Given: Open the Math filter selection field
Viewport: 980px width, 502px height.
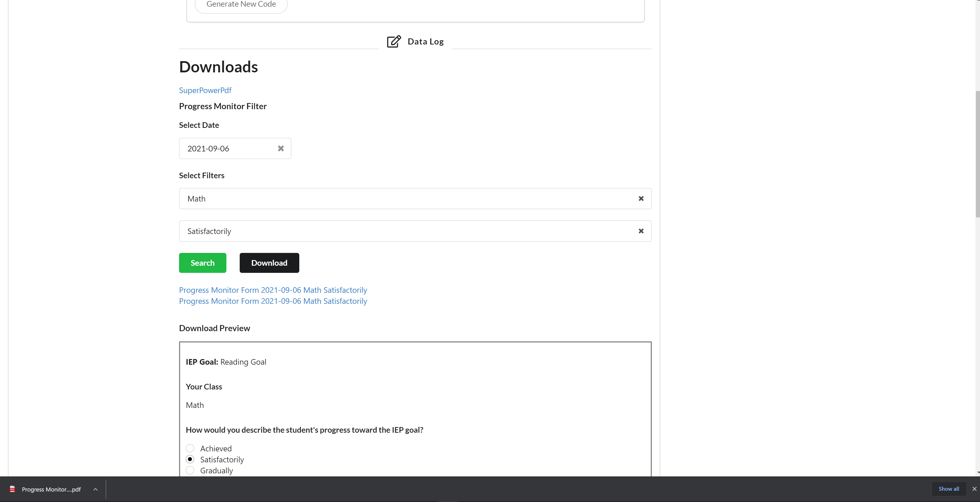Looking at the screenshot, I should pos(380,198).
